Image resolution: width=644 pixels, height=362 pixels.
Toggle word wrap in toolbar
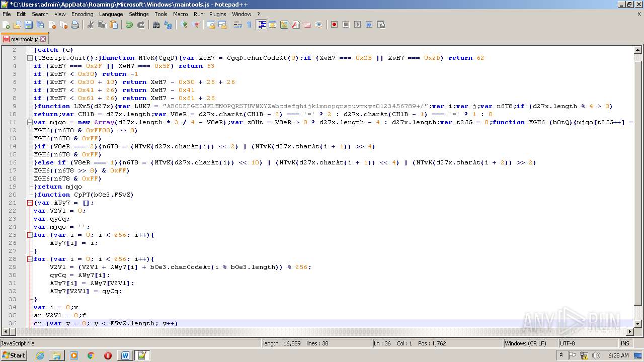(x=238, y=25)
